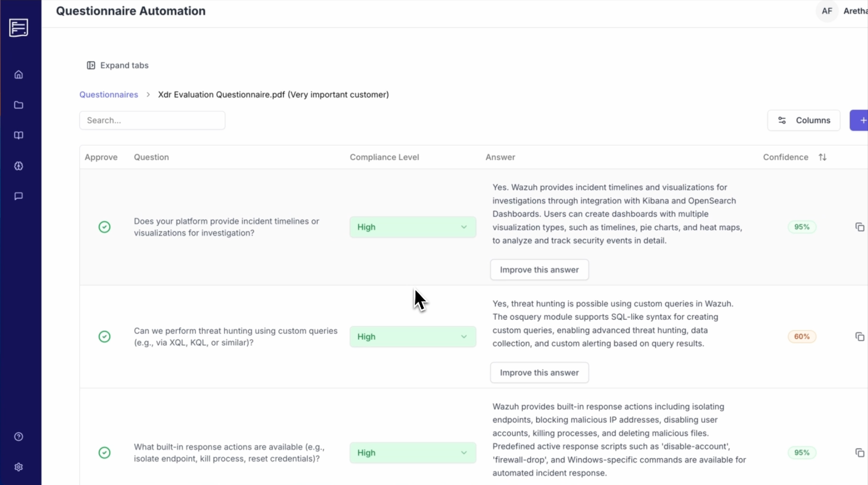Open Settings with the gear icon
The width and height of the screenshot is (868, 485).
point(19,467)
